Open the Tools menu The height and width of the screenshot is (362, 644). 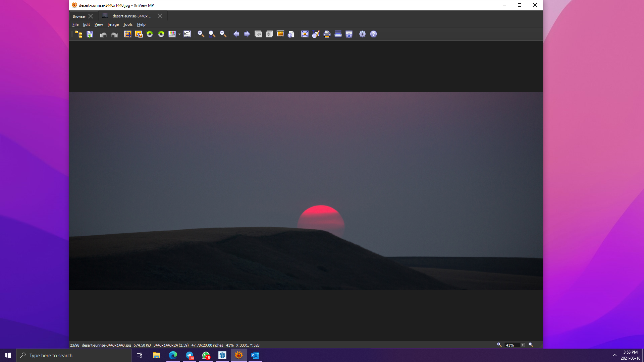coord(127,24)
